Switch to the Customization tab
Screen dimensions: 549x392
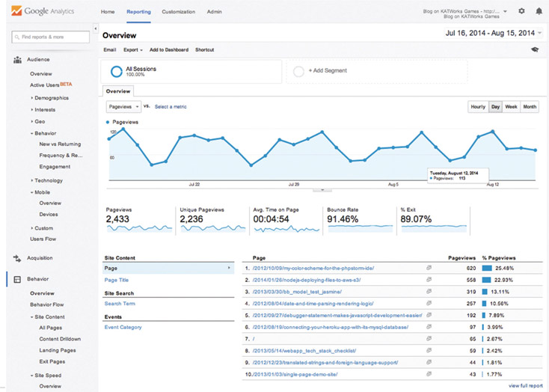tap(178, 12)
